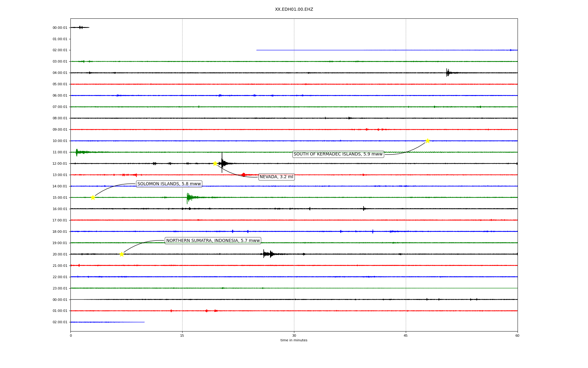588x368 pixels.
Task: Click the XX.EDH01.00.EHZ plot title
Action: 294,10
